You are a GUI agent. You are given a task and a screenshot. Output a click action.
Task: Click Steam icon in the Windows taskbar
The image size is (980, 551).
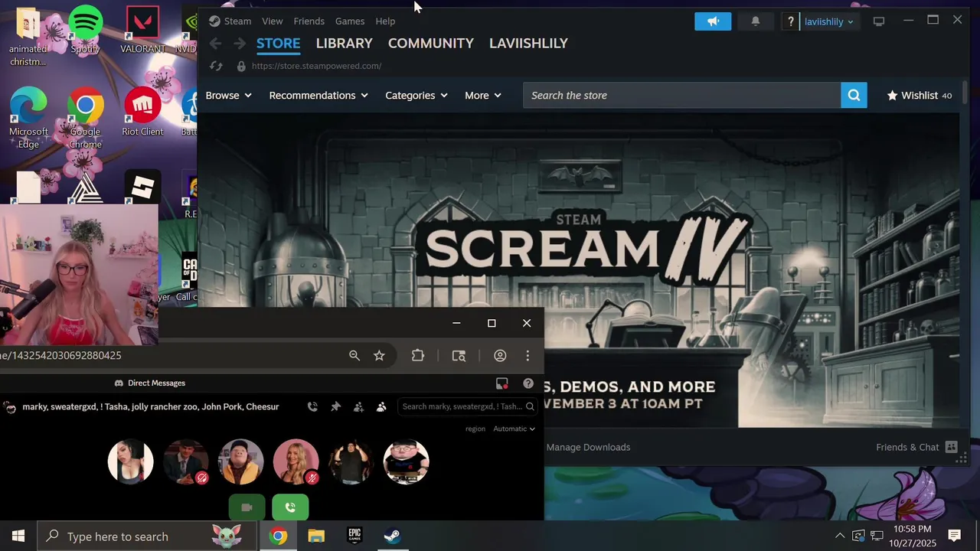pos(392,536)
